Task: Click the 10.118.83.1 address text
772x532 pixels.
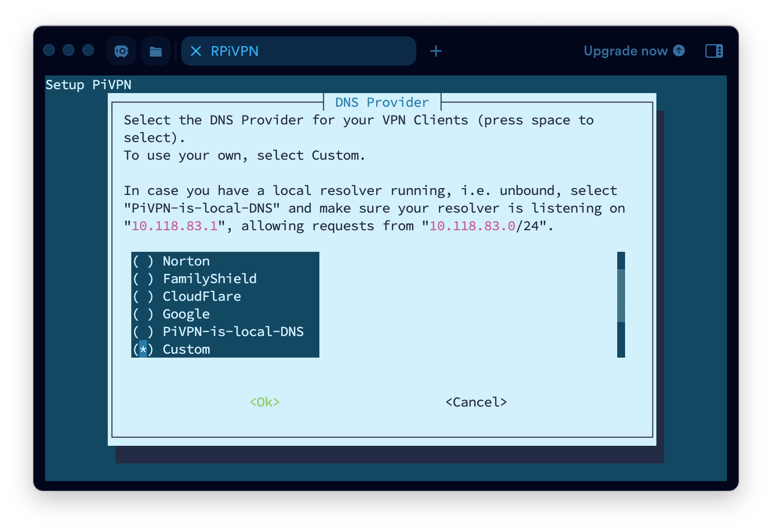Action: pyautogui.click(x=174, y=225)
